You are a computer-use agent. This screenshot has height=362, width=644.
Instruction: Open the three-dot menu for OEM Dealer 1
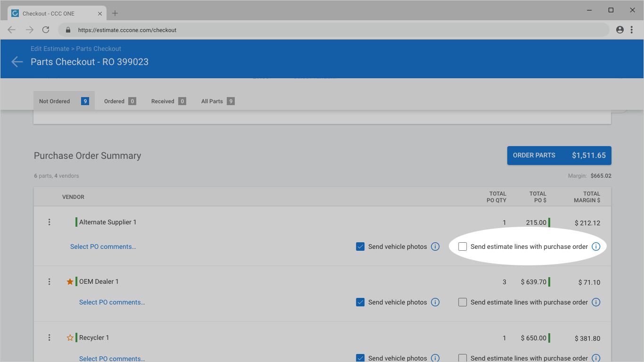pos(50,281)
